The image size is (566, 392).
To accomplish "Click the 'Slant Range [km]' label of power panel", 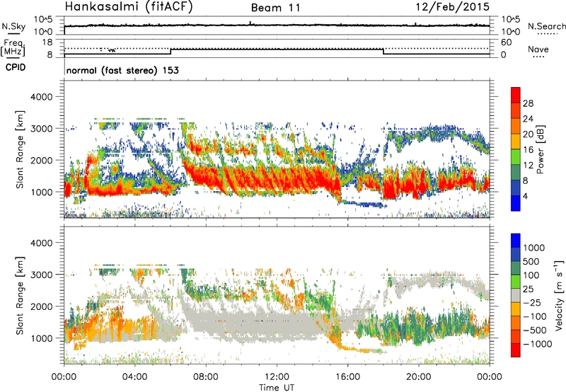I will pos(20,149).
